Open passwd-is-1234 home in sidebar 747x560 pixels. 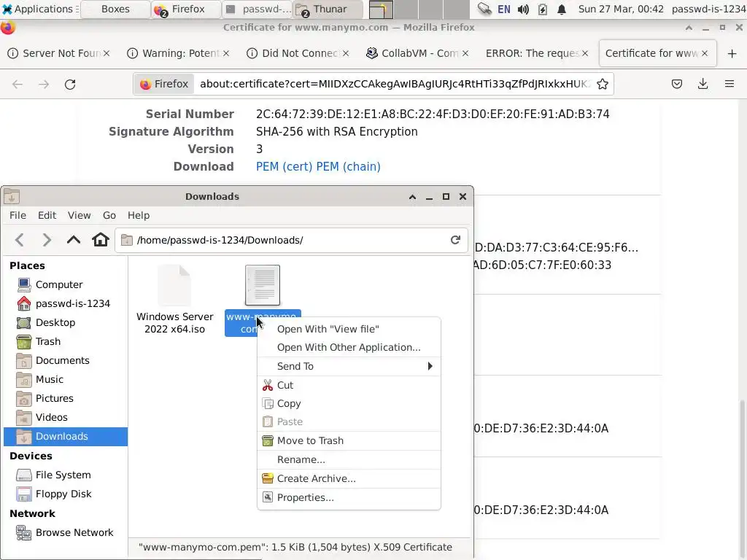[65, 304]
